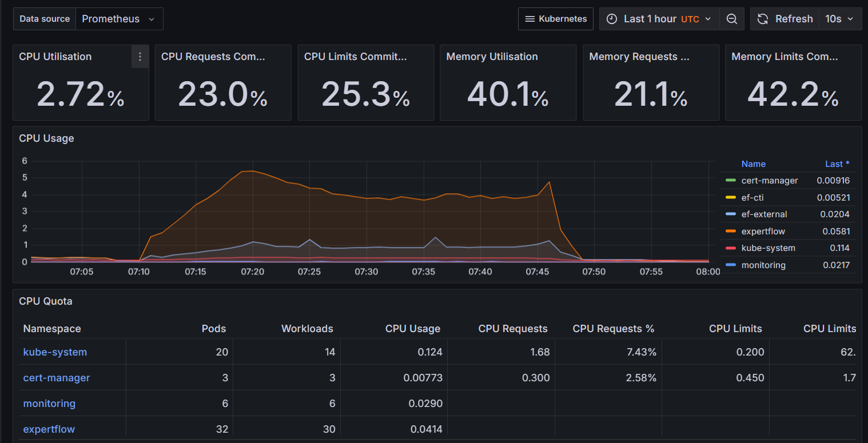Open the Last 1 hour time range picker
This screenshot has width=868, height=443.
click(x=660, y=19)
